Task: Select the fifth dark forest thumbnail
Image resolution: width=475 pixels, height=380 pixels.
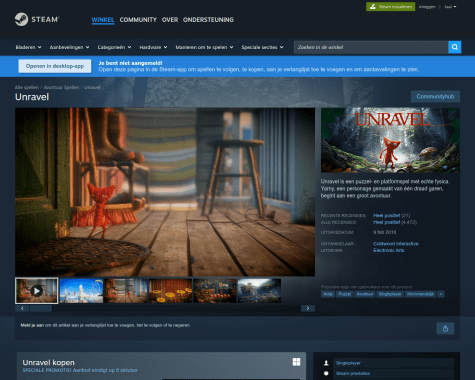Action: click(x=215, y=291)
